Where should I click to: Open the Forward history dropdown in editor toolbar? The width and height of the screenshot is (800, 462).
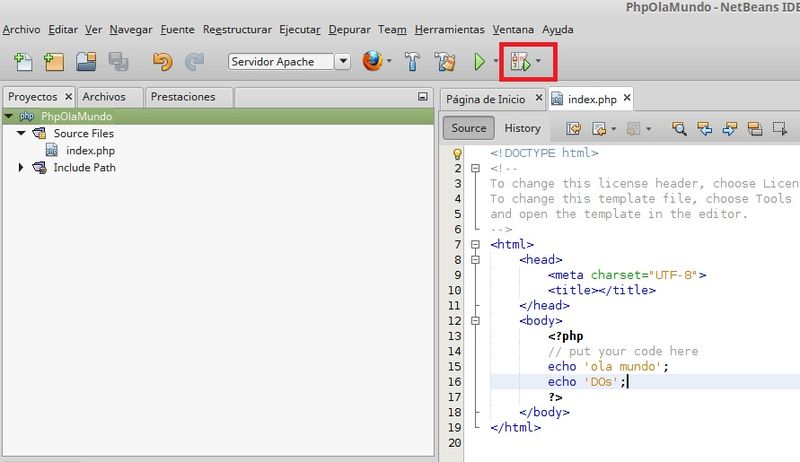coord(648,129)
